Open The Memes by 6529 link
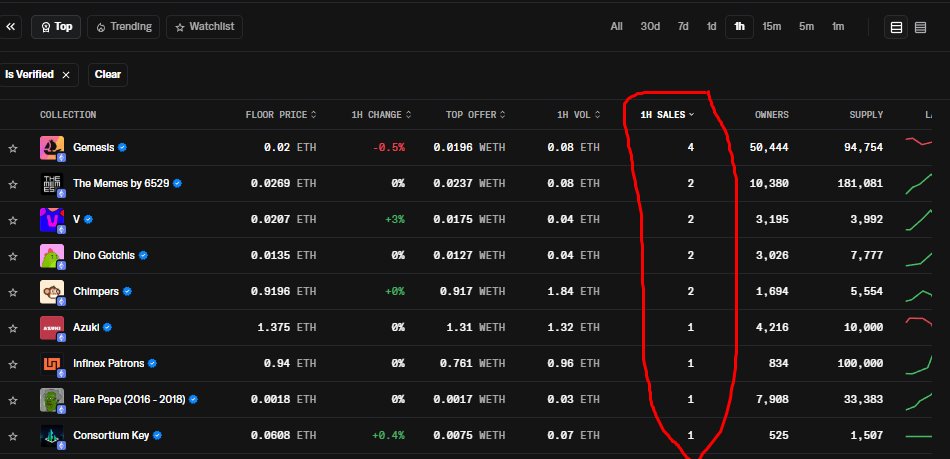950x459 pixels. (x=121, y=183)
